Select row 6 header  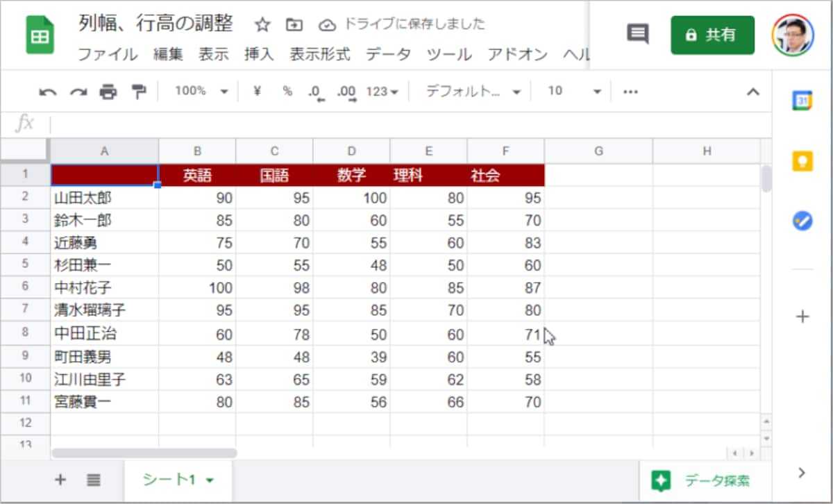point(25,287)
